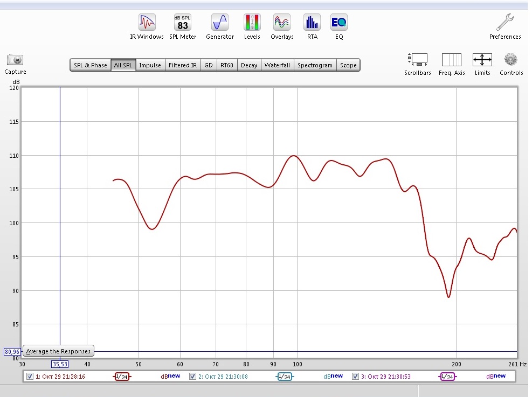Switch to the Waterfall tab

tap(277, 65)
